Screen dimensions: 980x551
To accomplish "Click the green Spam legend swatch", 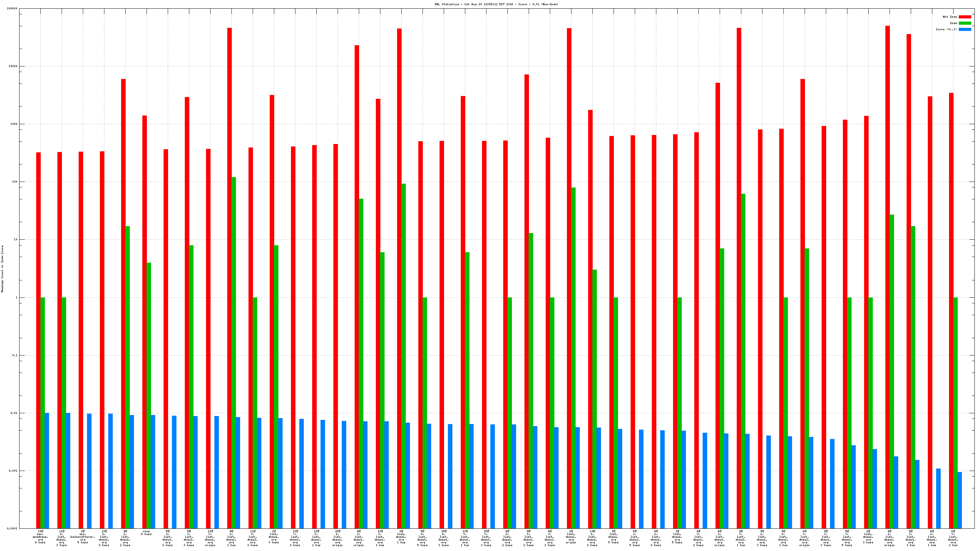I will pyautogui.click(x=964, y=23).
